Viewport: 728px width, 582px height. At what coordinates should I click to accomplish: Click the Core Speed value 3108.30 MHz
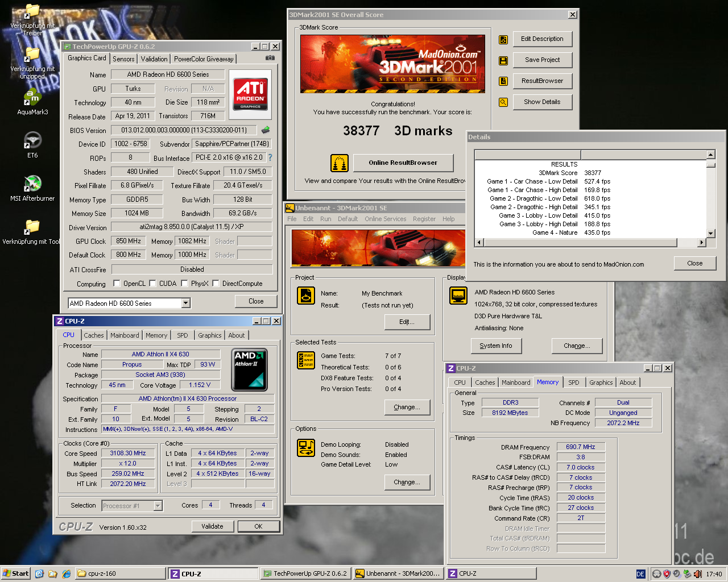pos(128,453)
